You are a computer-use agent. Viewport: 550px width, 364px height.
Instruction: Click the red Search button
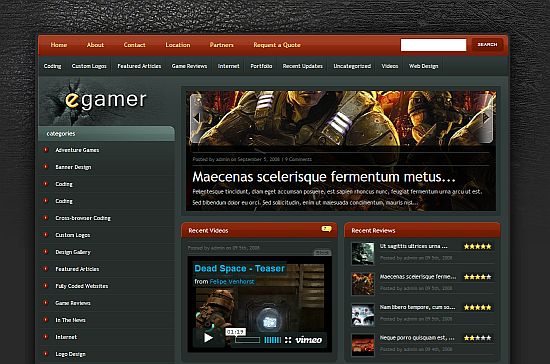(487, 45)
